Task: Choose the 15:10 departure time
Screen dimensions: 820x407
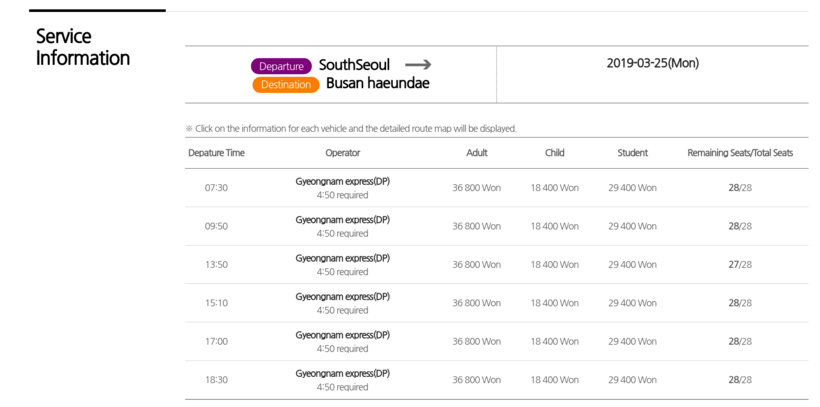Action: click(216, 303)
